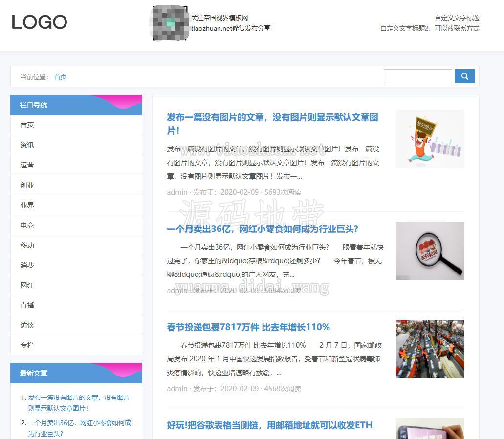This screenshot has width=504, height=439.
Task: Click the LOGO image in header
Action: click(x=39, y=22)
